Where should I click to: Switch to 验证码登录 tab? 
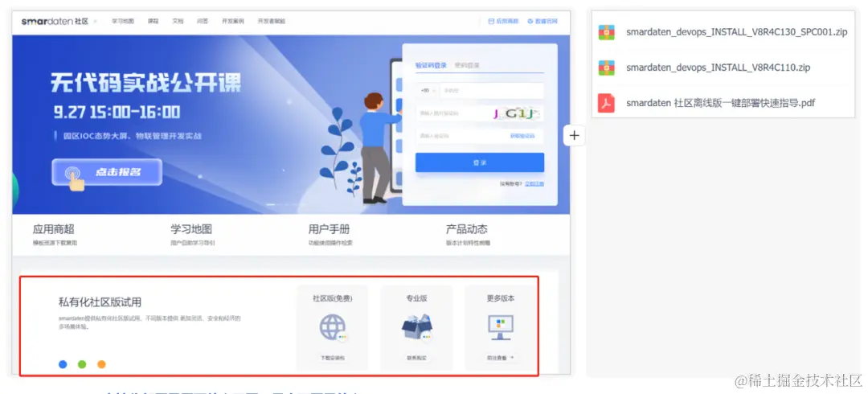click(431, 65)
